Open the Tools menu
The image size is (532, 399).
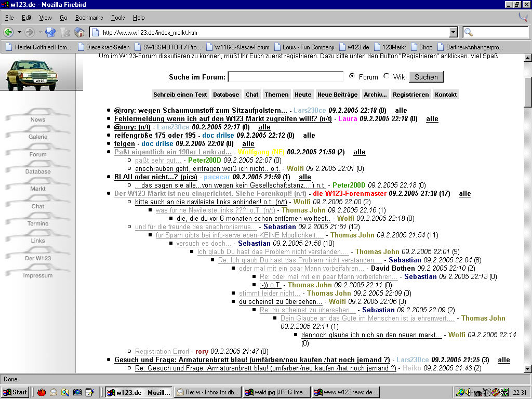pos(118,18)
